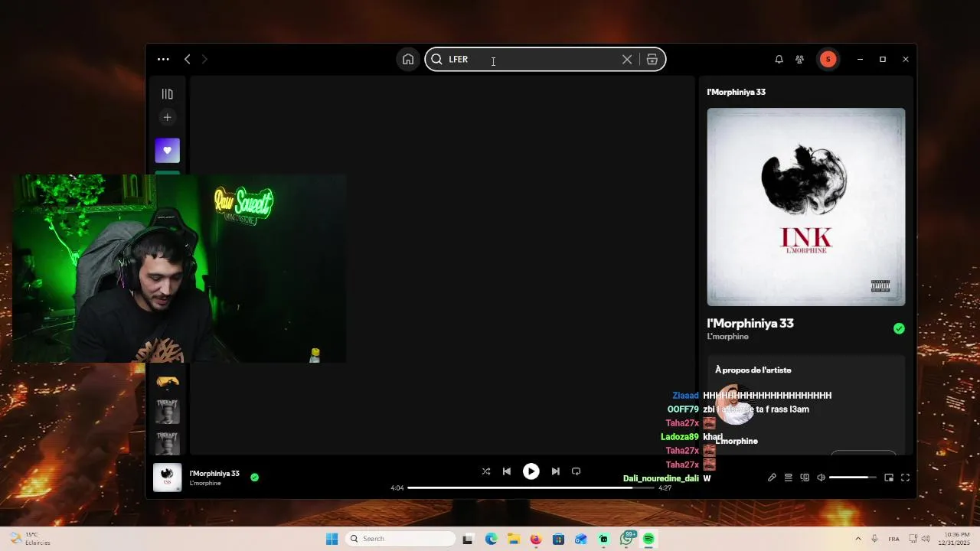Show hidden system tray icons
This screenshot has width=980, height=551.
857,539
